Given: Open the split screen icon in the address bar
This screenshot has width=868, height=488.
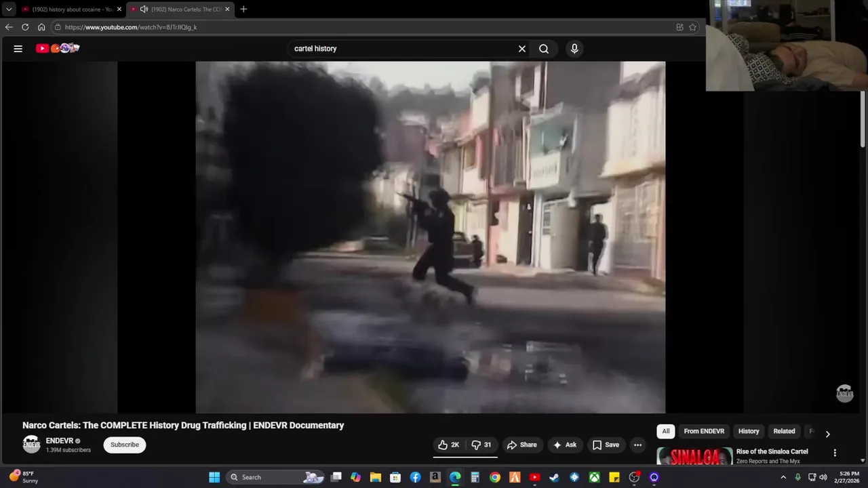Looking at the screenshot, I should (x=679, y=27).
